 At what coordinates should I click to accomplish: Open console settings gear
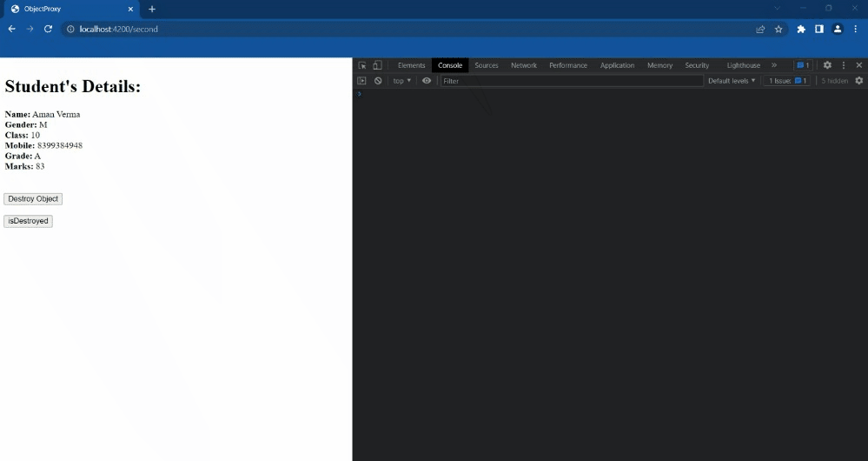859,81
